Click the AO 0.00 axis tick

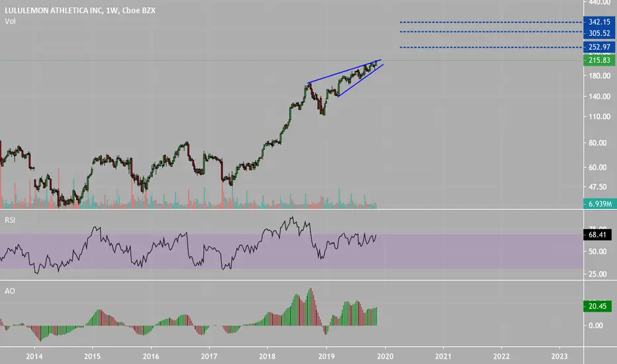596,326
